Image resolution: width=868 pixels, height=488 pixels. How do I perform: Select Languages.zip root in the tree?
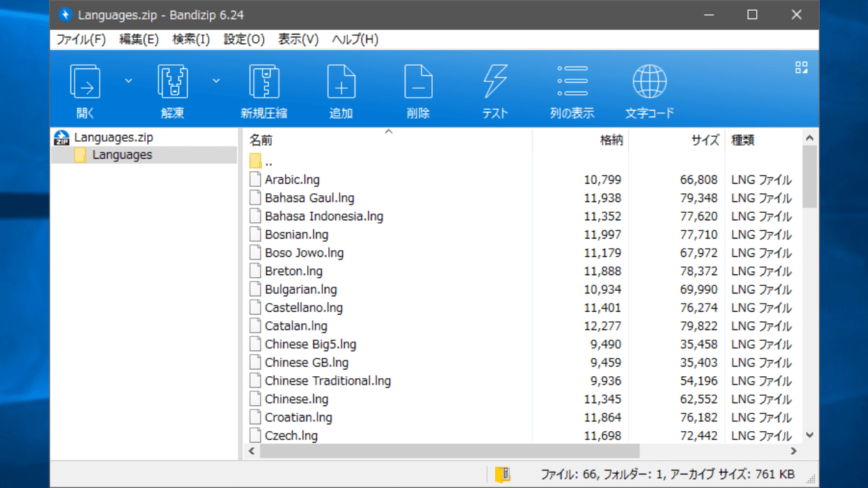[x=113, y=138]
